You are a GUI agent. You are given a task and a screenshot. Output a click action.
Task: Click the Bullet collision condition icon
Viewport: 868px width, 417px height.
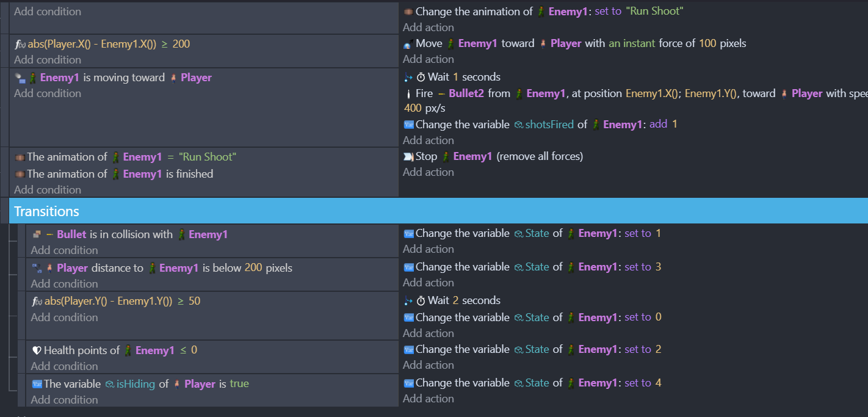coord(37,234)
